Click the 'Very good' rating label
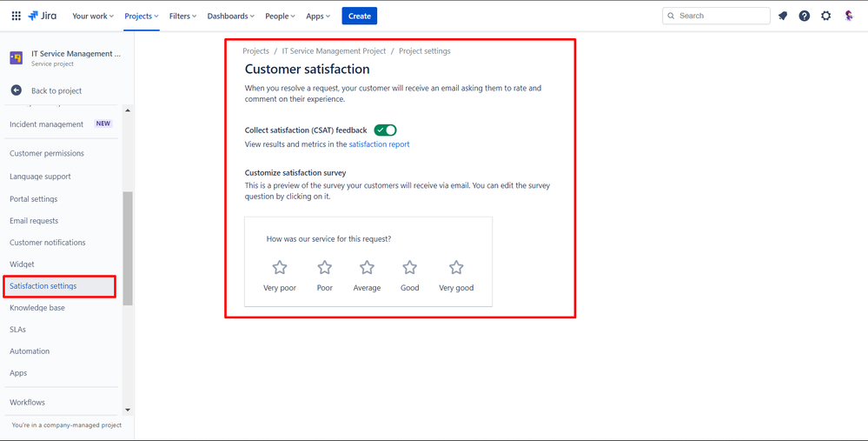This screenshot has height=441, width=868. [456, 288]
